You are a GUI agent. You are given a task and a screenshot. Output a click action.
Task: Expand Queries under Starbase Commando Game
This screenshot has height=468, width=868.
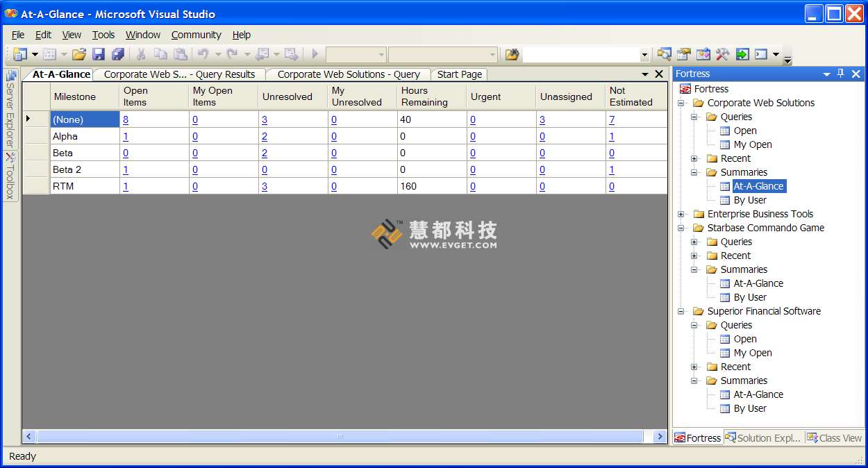pyautogui.click(x=694, y=242)
